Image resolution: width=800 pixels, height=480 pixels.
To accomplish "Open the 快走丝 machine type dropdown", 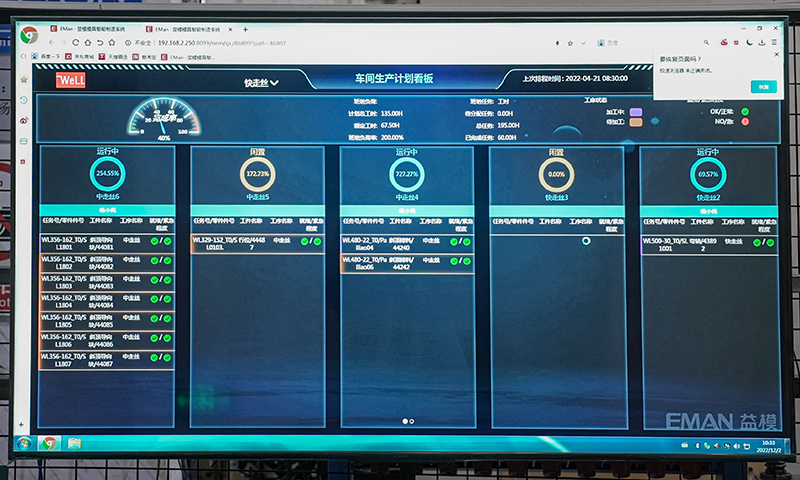I will pos(261,82).
